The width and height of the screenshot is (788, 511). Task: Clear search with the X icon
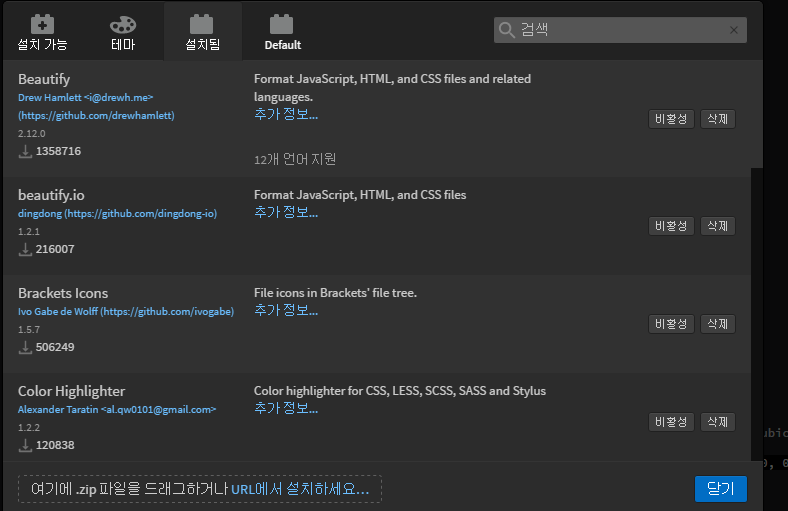pos(734,30)
